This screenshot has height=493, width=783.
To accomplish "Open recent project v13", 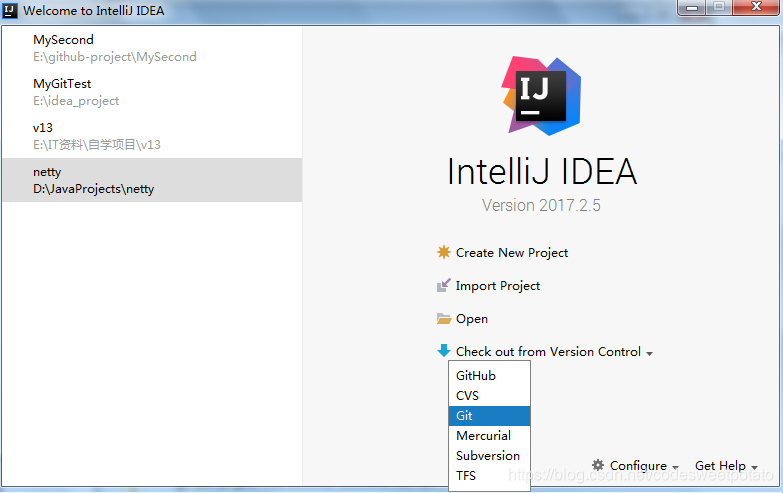I will 152,136.
